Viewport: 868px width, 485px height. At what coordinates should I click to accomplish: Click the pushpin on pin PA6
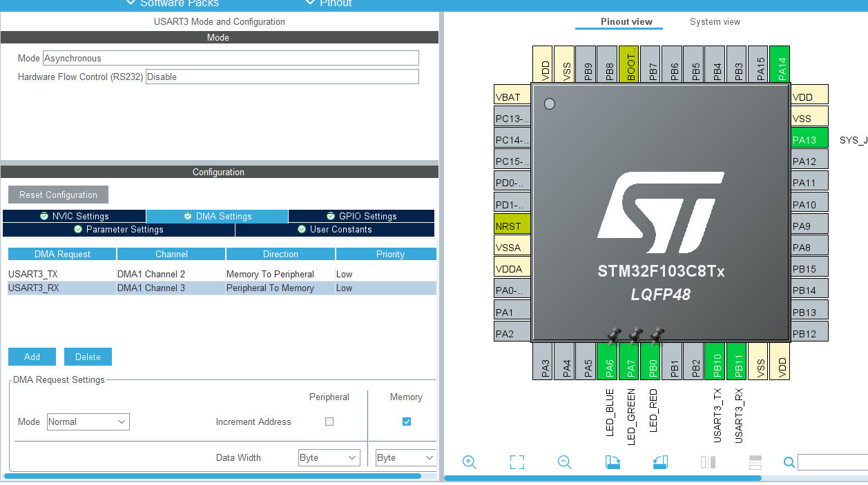[613, 335]
